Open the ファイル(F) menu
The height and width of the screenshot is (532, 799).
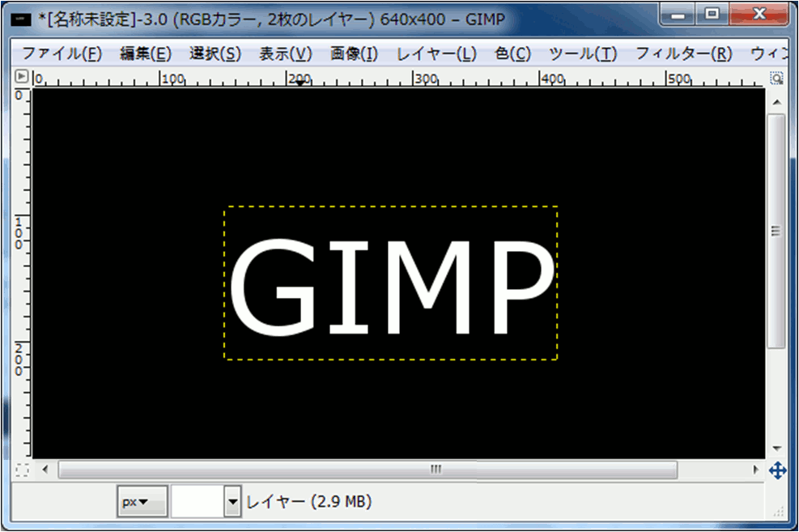(62, 54)
